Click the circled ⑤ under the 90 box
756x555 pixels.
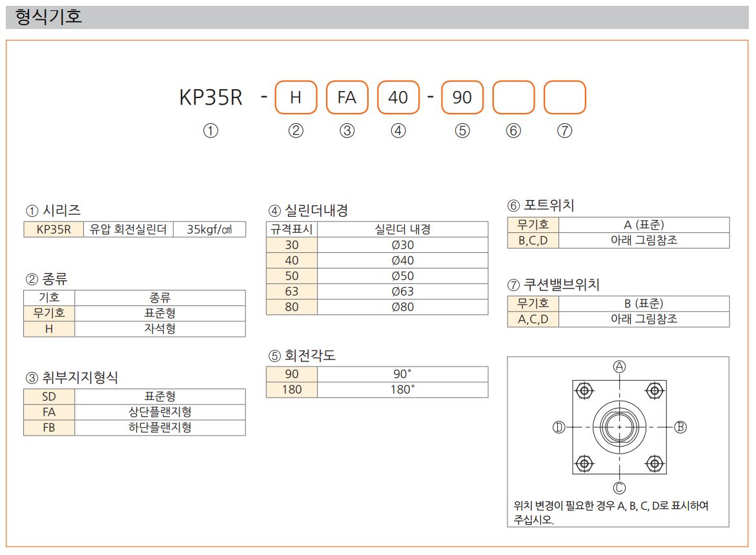(x=462, y=130)
